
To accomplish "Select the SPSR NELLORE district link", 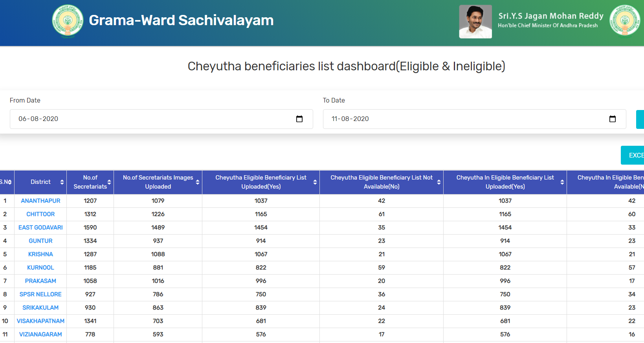I will click(x=40, y=294).
